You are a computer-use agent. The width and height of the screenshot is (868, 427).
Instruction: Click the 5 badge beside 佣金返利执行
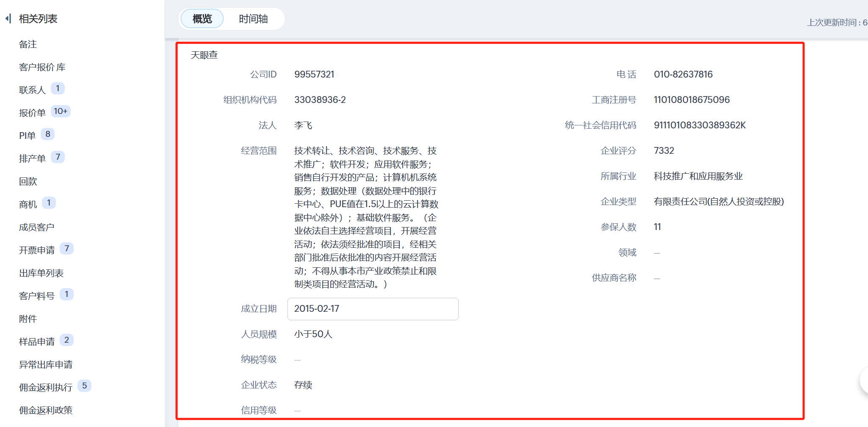(85, 386)
